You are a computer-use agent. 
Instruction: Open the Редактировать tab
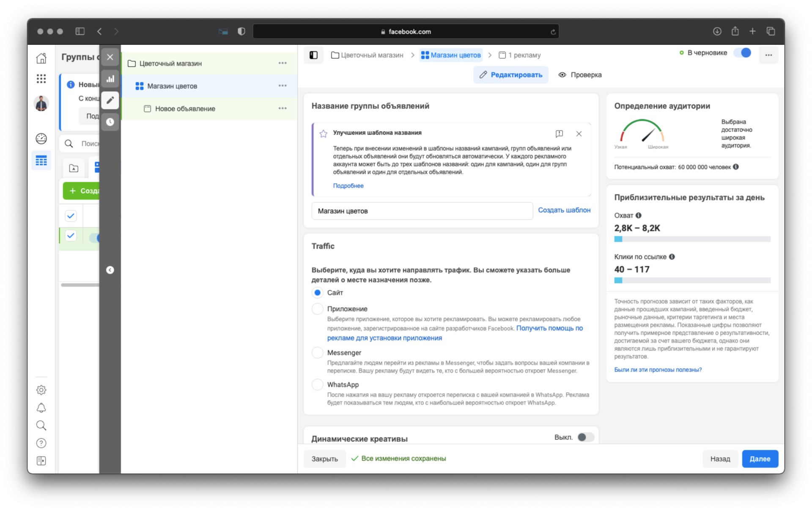coord(510,75)
